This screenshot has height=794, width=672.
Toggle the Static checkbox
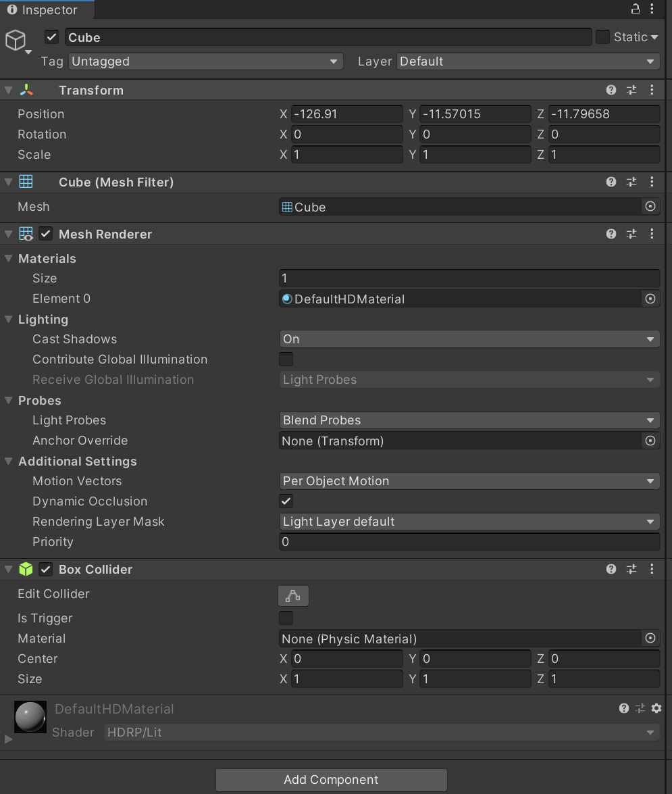pos(602,37)
